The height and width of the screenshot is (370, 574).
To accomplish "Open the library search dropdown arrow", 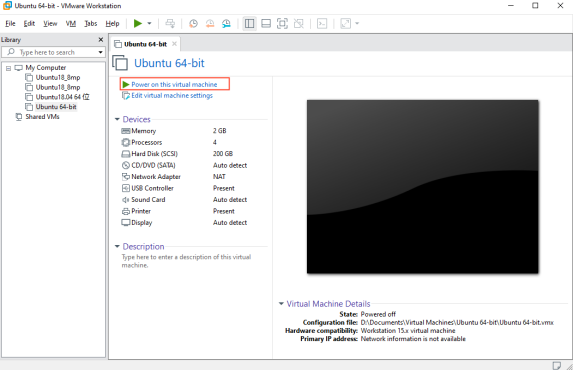I will pyautogui.click(x=100, y=52).
